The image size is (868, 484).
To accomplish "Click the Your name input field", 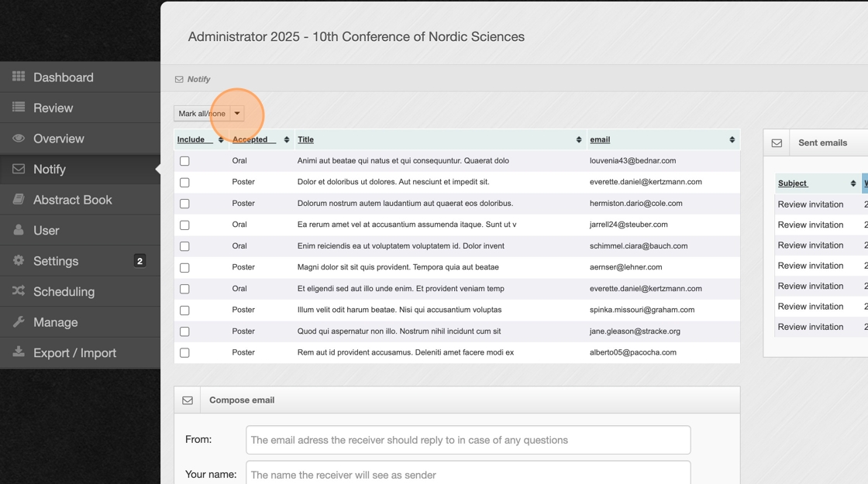I will pyautogui.click(x=468, y=473).
